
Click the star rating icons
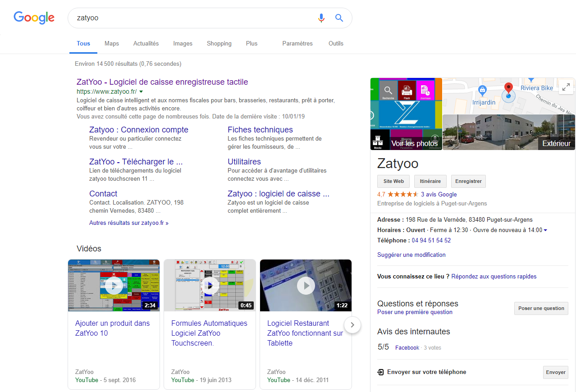point(402,195)
